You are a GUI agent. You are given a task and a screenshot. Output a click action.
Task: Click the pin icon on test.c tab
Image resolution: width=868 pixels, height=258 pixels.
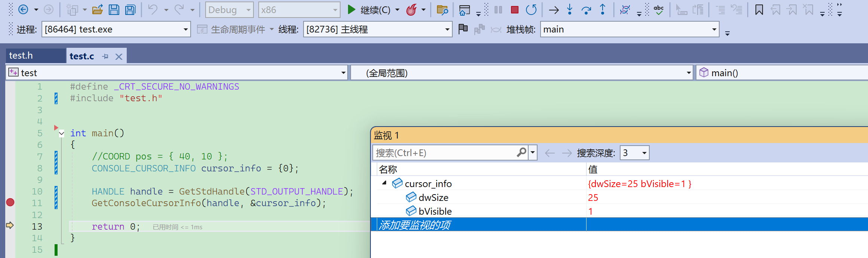(105, 56)
